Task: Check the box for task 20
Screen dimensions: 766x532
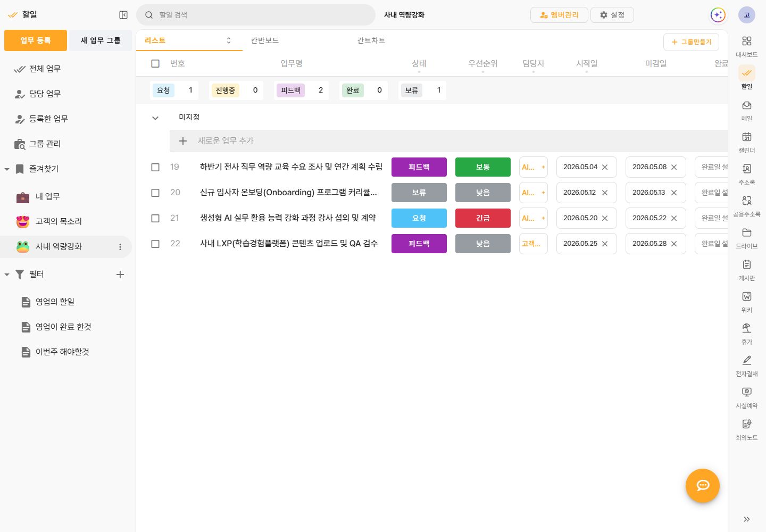Action: point(155,193)
